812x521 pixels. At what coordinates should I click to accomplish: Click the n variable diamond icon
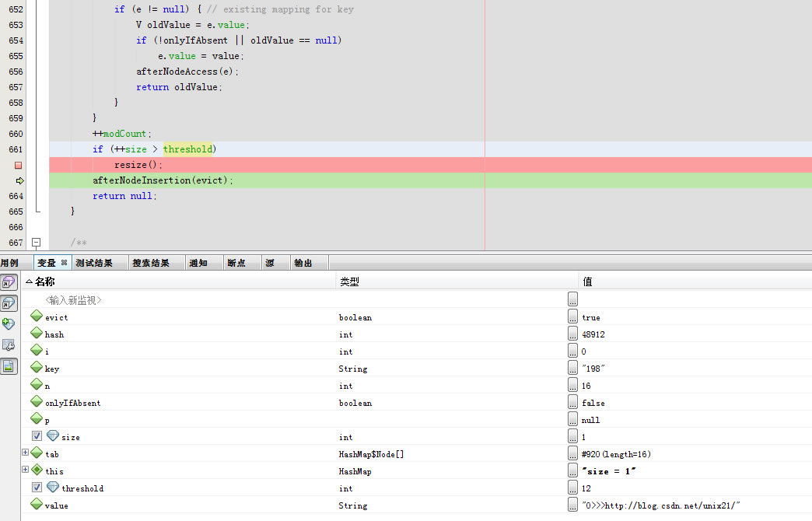[37, 384]
